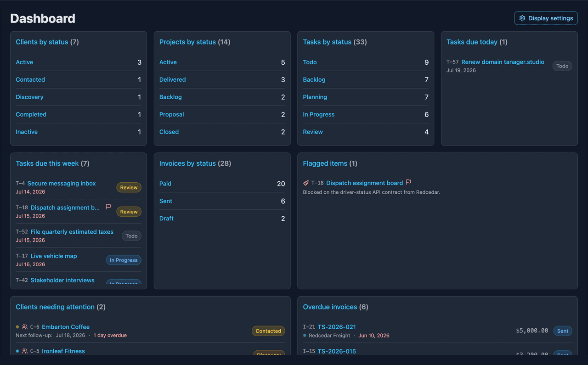Select Active under Projects by status
The width and height of the screenshot is (588, 365).
[168, 62]
